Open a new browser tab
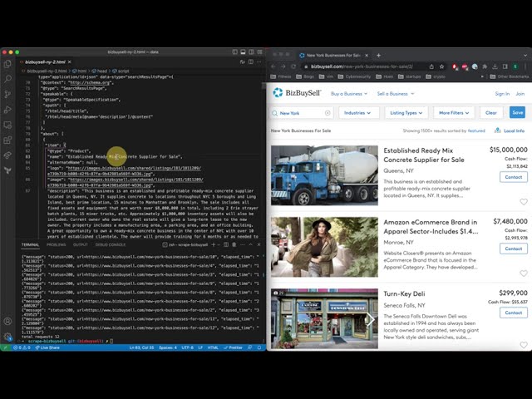Image resolution: width=532 pixels, height=399 pixels. (x=379, y=56)
